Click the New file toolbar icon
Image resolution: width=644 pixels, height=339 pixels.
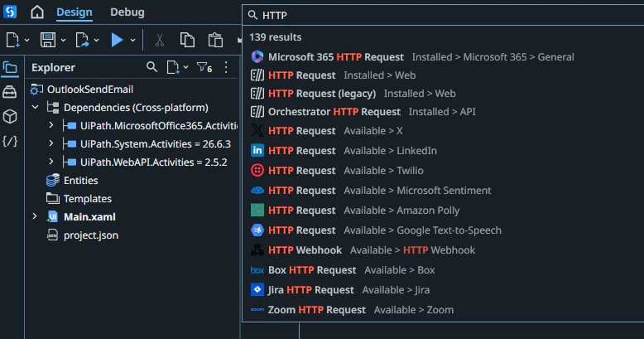click(12, 40)
